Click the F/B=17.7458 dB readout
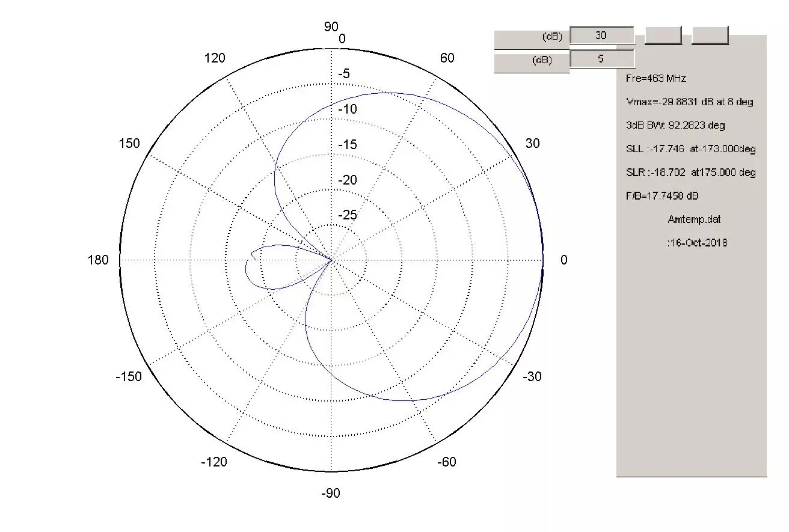Viewport: 789px width, 532px height. click(x=662, y=196)
